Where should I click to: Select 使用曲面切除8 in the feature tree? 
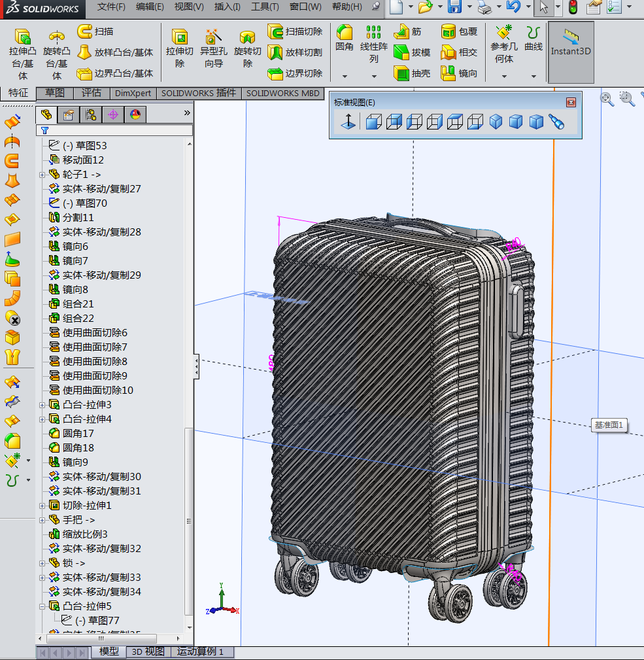tap(94, 361)
